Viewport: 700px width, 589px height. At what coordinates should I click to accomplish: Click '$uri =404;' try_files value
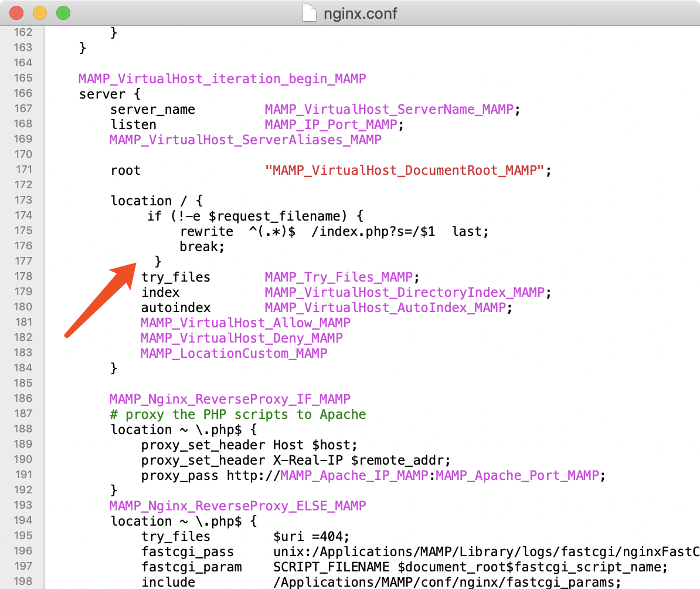coord(311,537)
